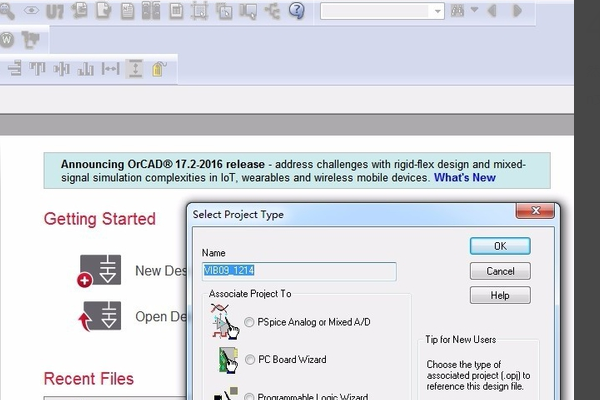Click the circled W toolbar icon
This screenshot has height=400, width=600.
click(x=7, y=40)
